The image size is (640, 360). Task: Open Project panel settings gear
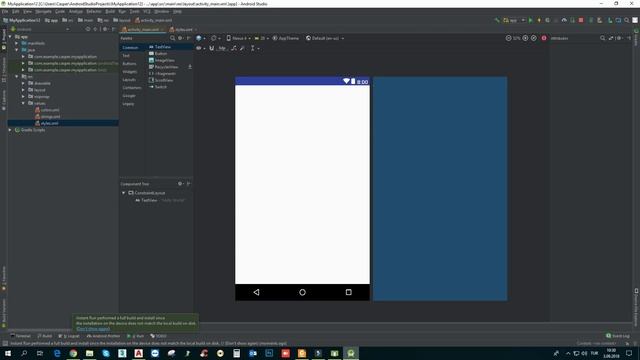105,29
